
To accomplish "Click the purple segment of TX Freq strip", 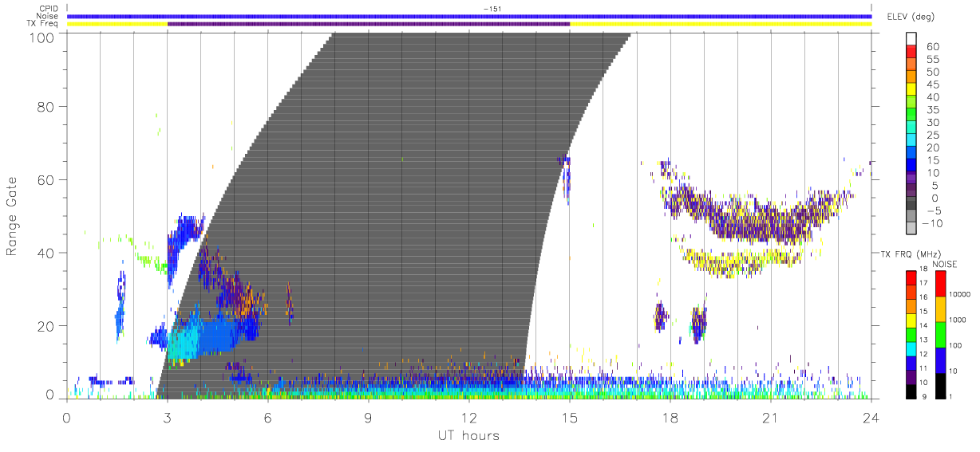I will 369,24.
